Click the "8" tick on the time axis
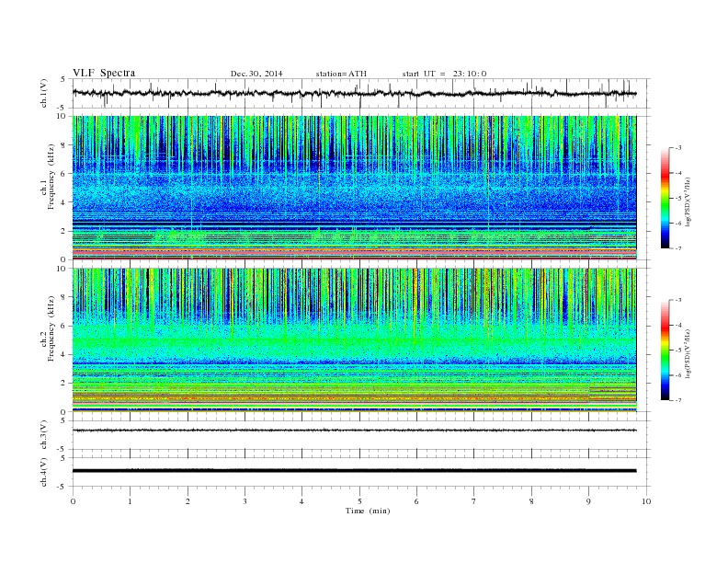The image size is (728, 563). [x=531, y=501]
